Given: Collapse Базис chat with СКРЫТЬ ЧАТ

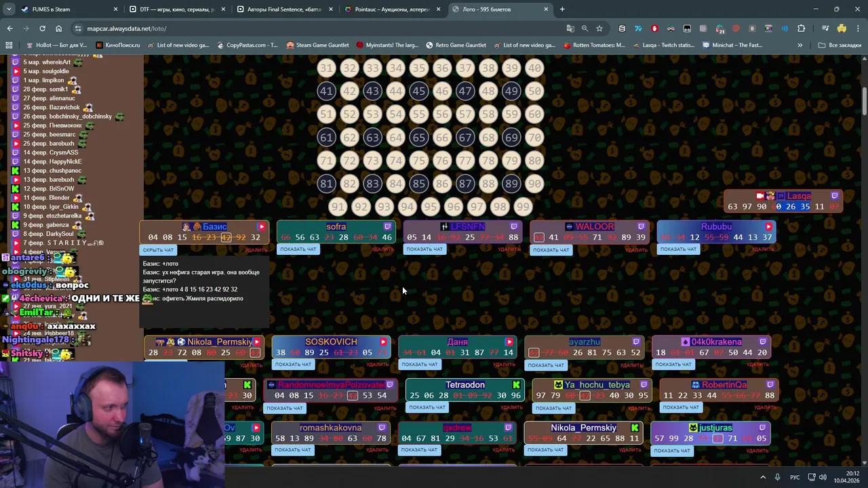Looking at the screenshot, I should pyautogui.click(x=157, y=250).
